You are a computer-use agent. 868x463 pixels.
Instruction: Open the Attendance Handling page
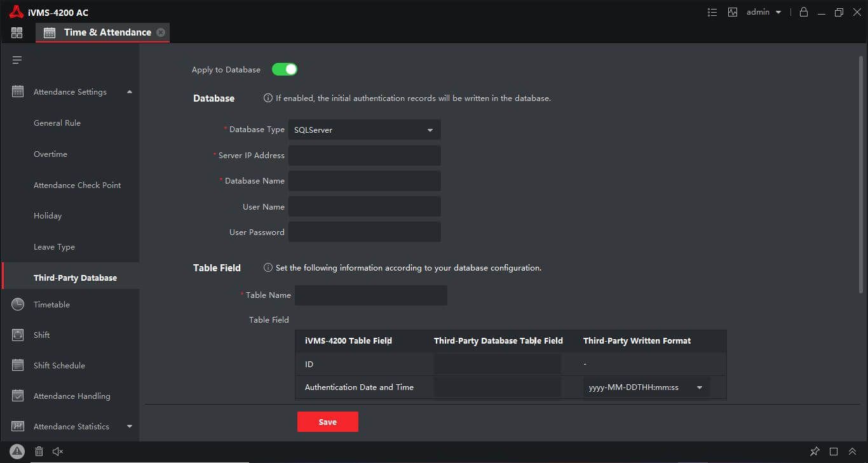(x=72, y=396)
